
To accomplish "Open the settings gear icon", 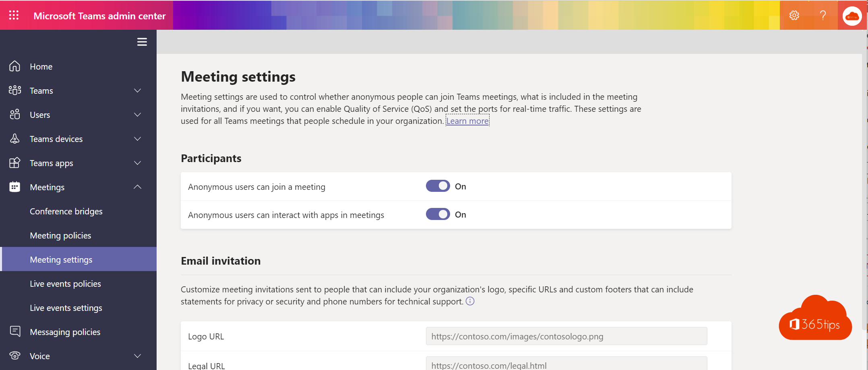I will pos(794,15).
